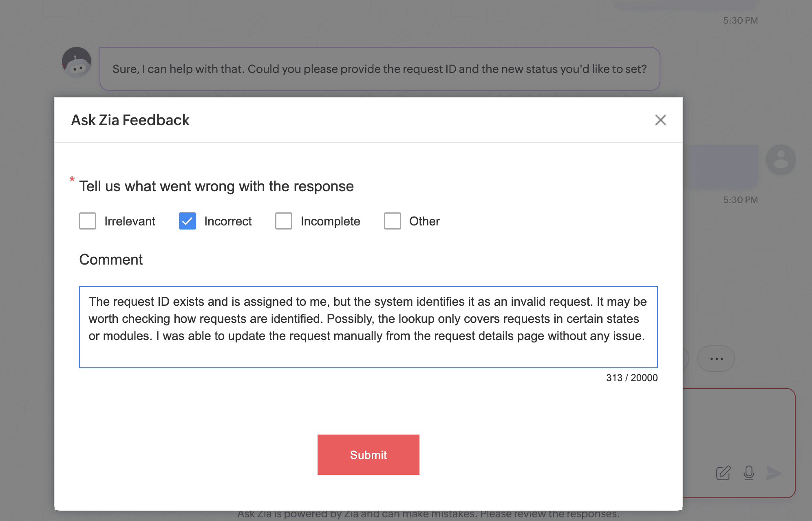Tick the Incomplete checkbox

tap(284, 221)
